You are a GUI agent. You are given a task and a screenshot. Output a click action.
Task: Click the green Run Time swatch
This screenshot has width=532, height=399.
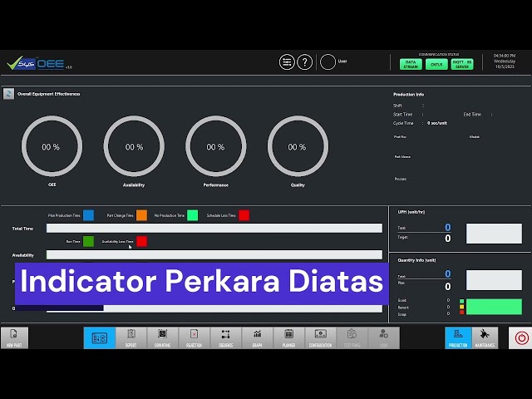(89, 241)
